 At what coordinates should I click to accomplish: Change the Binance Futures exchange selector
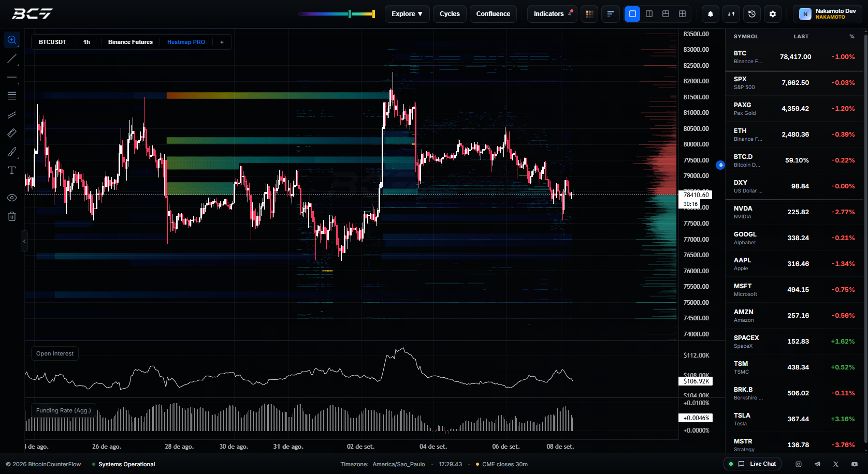[x=131, y=42]
